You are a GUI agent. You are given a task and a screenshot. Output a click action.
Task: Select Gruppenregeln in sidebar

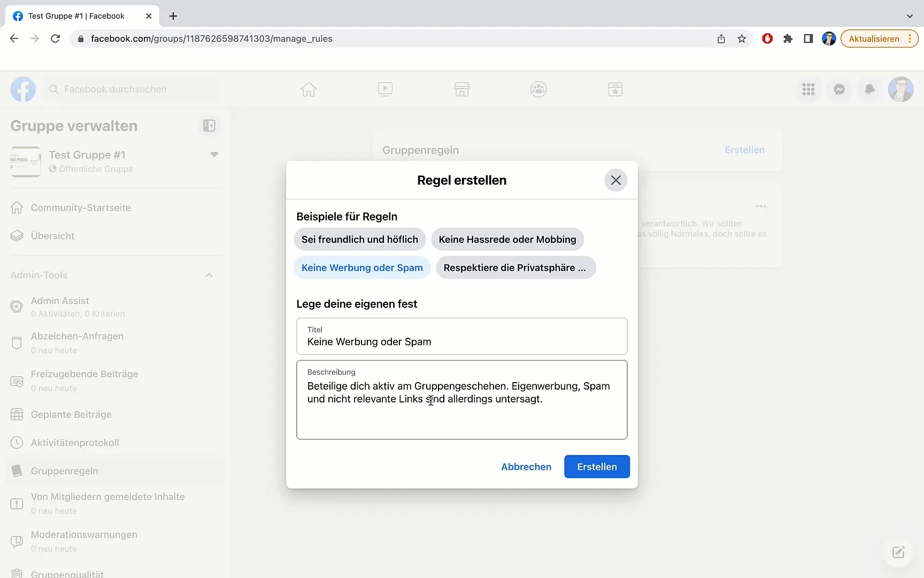click(x=115, y=471)
